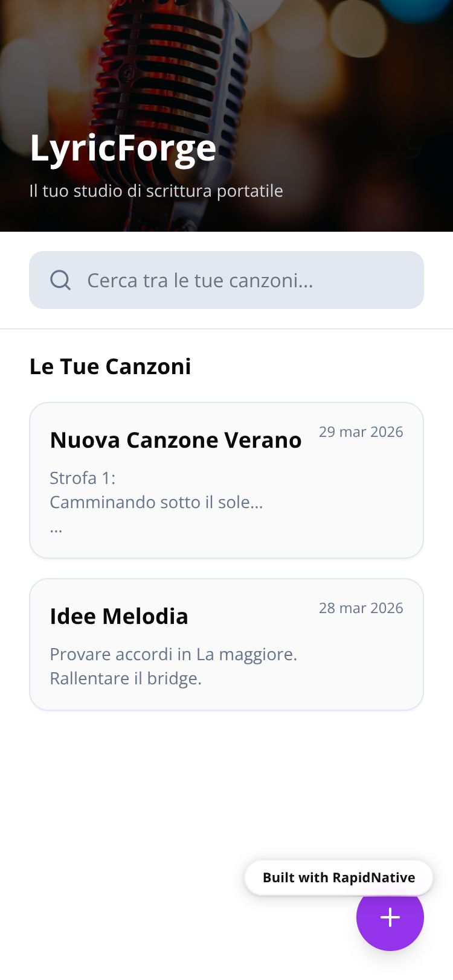The width and height of the screenshot is (453, 980).
Task: Click the "Strofa 1:" preview line
Action: pyautogui.click(x=82, y=478)
